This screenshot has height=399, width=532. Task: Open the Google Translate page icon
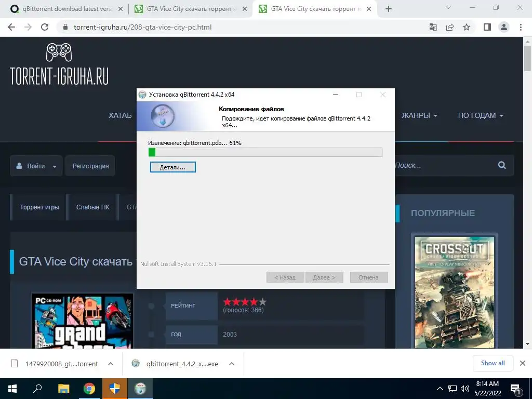click(x=433, y=27)
